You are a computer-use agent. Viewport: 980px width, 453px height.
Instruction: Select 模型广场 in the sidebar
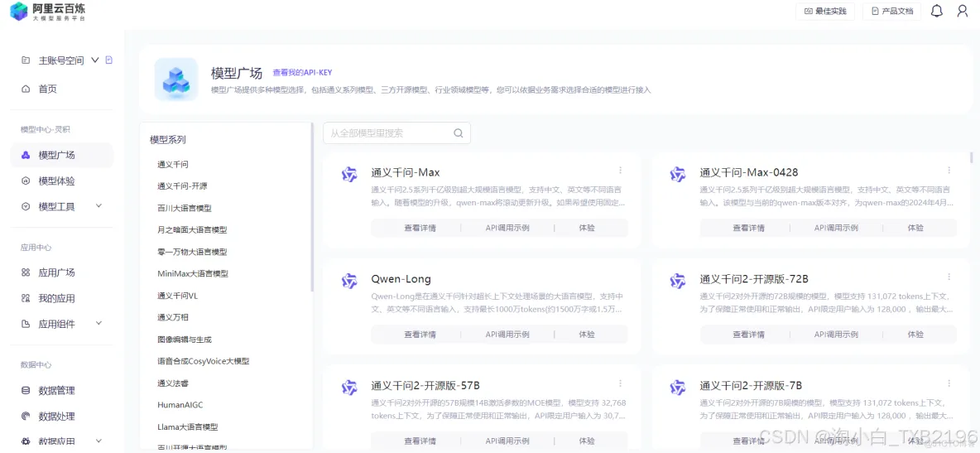[61, 155]
